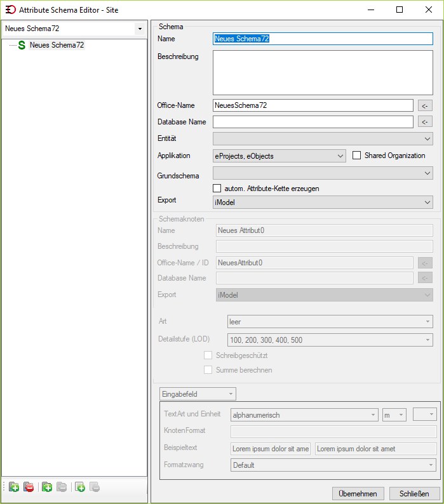Click the KnotenFormat input field

(x=333, y=432)
